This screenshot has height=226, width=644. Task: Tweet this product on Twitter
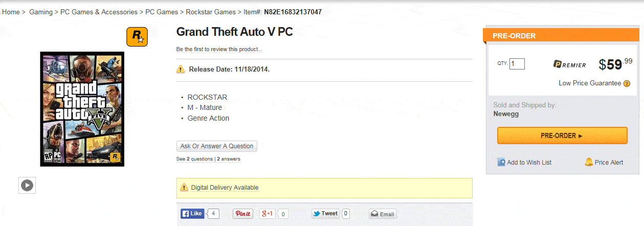tap(325, 214)
